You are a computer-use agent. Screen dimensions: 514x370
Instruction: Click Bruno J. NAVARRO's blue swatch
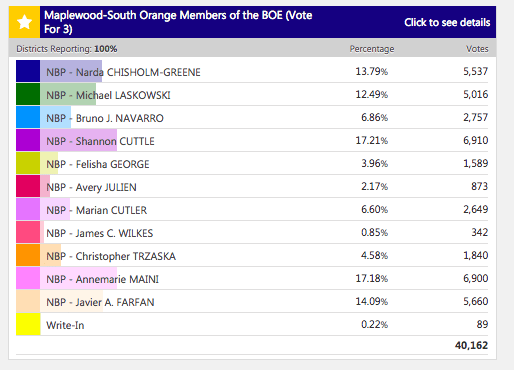point(28,117)
